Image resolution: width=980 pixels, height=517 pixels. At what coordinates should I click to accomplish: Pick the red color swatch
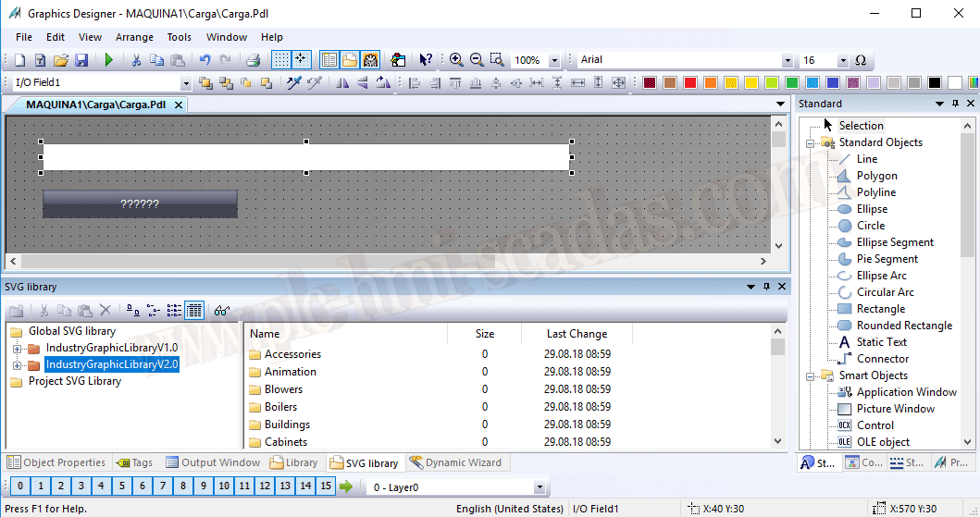tap(690, 83)
